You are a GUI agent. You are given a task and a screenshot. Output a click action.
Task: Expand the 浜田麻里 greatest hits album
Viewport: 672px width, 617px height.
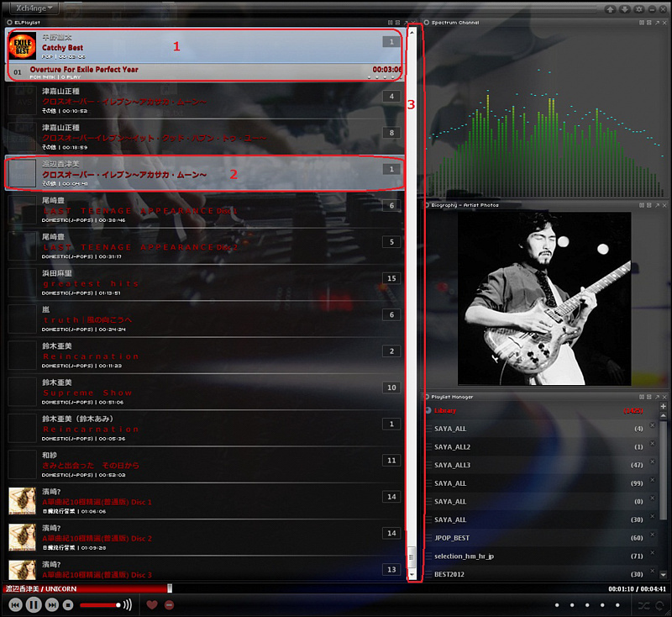click(205, 283)
